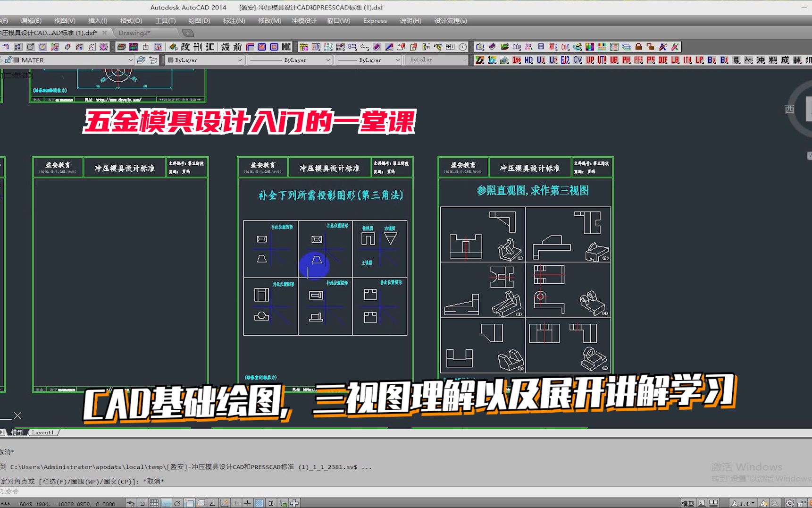
Task: Click the HD layer icon
Action: [x=529, y=60]
